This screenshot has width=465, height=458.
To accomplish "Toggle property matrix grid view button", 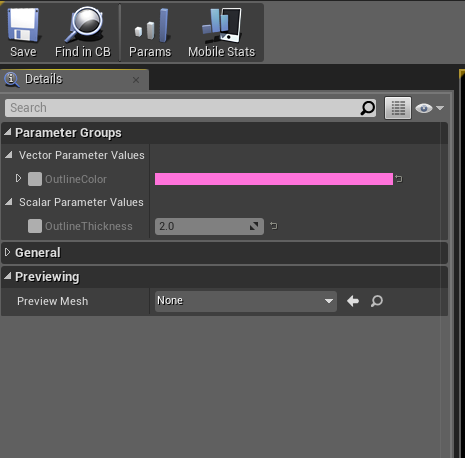I will pyautogui.click(x=398, y=108).
